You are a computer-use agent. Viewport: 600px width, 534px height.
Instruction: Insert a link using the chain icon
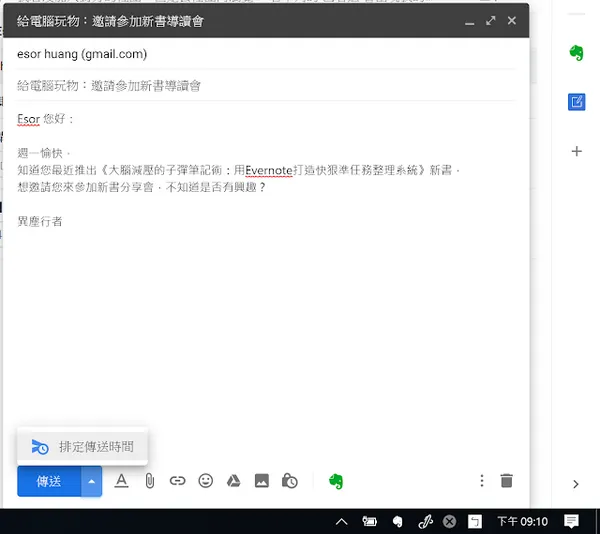(177, 481)
